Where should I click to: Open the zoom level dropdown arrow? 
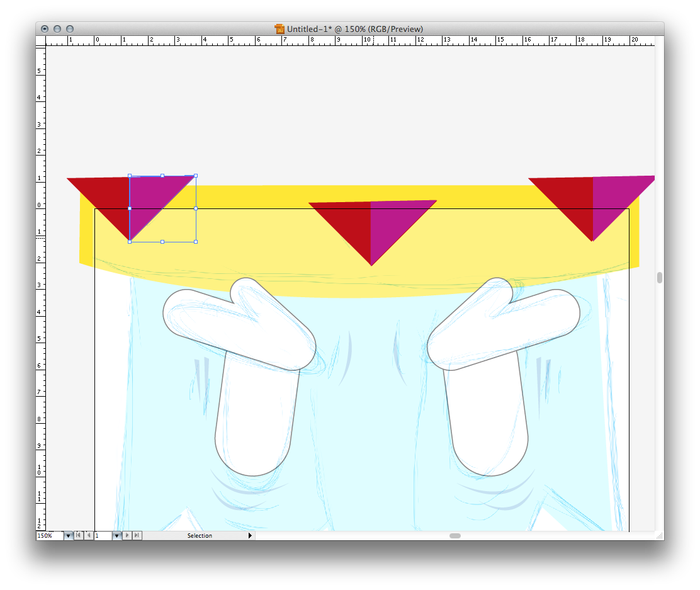click(x=68, y=535)
